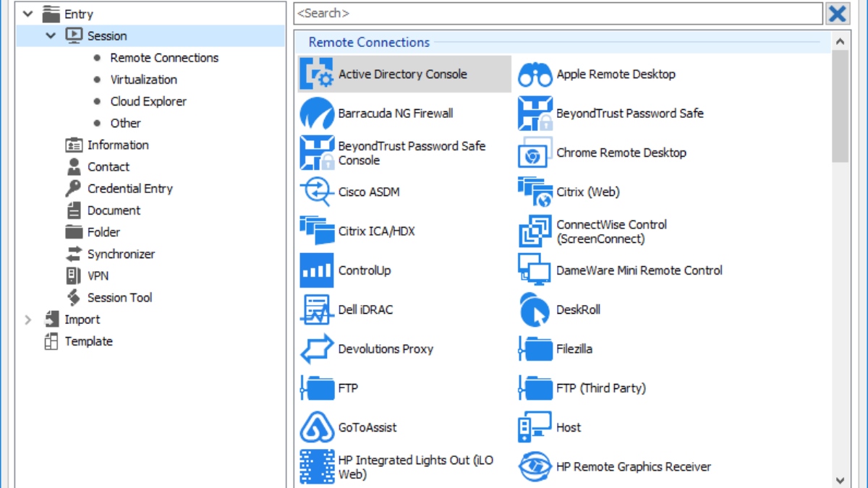Select the Template tree node
This screenshot has width=868, height=488.
coord(88,341)
